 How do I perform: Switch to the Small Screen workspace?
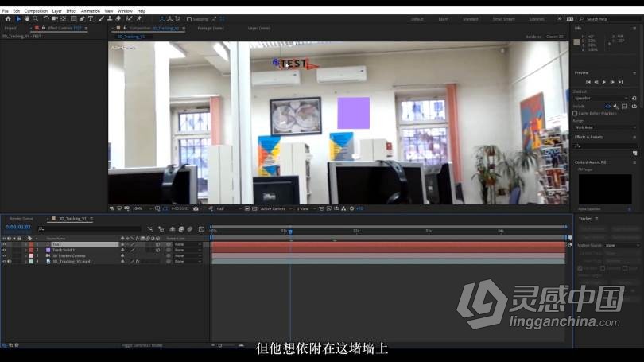(503, 18)
